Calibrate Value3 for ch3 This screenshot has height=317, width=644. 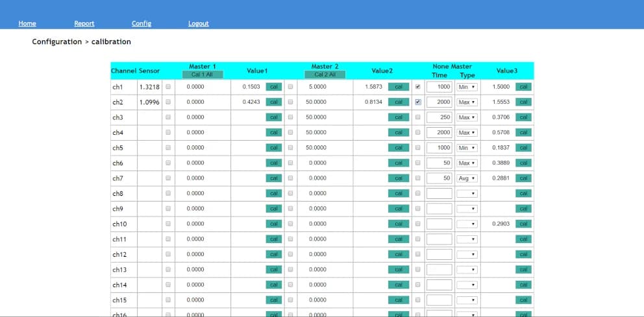coord(523,117)
